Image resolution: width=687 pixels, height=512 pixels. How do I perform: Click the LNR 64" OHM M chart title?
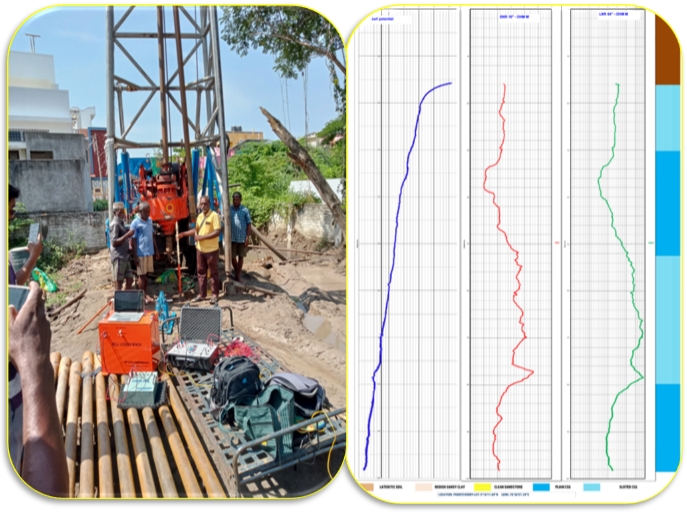(x=613, y=14)
